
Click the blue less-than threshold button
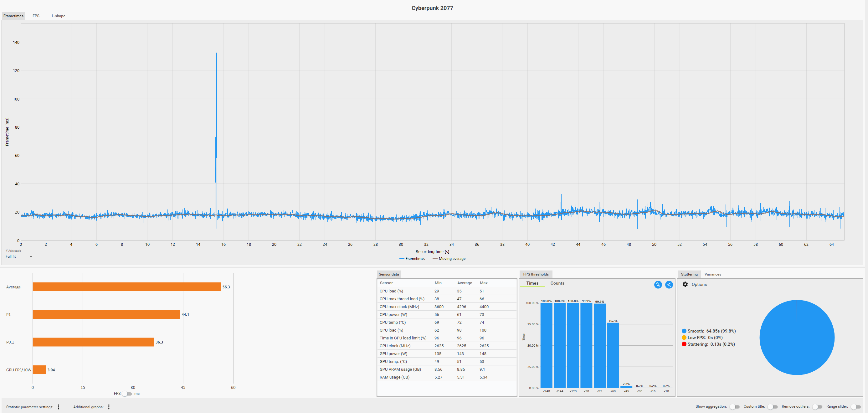click(x=669, y=285)
